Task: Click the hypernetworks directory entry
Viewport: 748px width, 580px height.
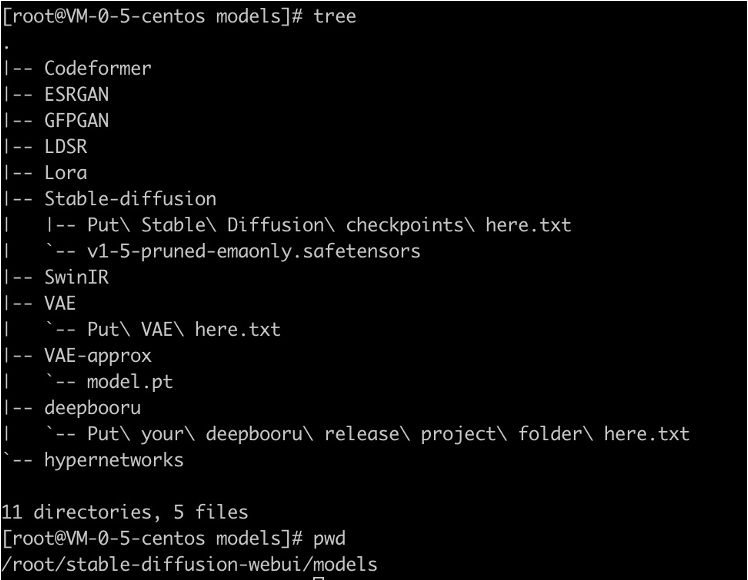Action: tap(114, 460)
